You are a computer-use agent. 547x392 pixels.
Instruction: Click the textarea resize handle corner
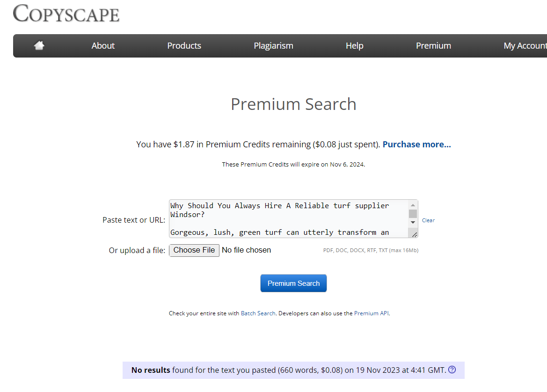coord(415,235)
